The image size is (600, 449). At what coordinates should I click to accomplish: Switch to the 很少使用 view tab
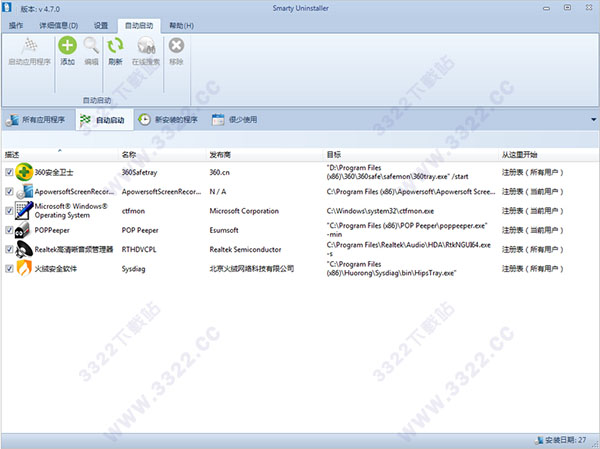[235, 120]
